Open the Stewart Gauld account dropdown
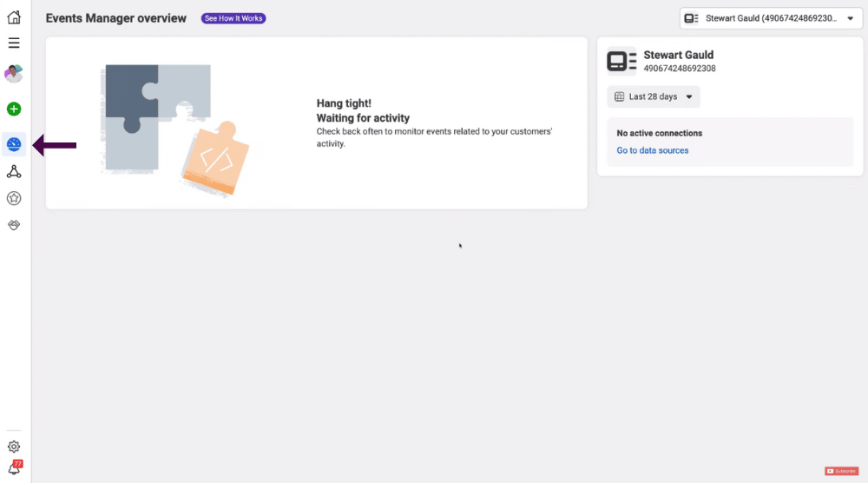This screenshot has height=483, width=868. (770, 18)
